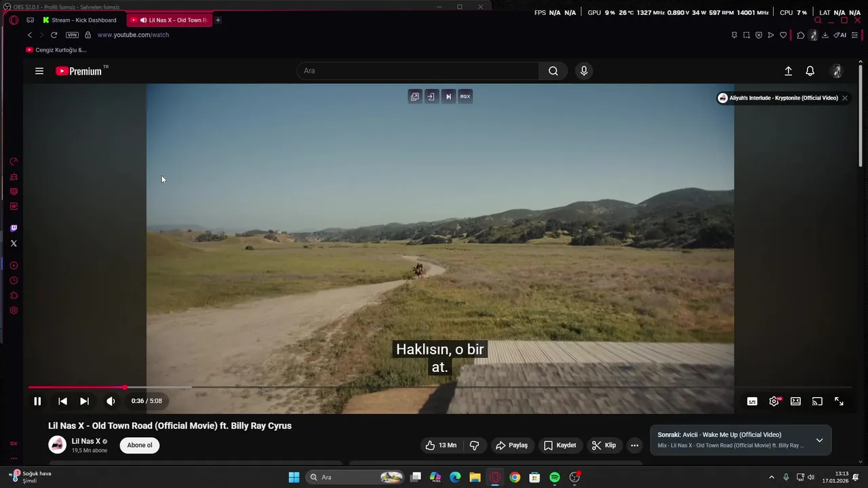This screenshot has height=488, width=868.
Task: Open the Opera AI assistant button
Action: point(840,35)
